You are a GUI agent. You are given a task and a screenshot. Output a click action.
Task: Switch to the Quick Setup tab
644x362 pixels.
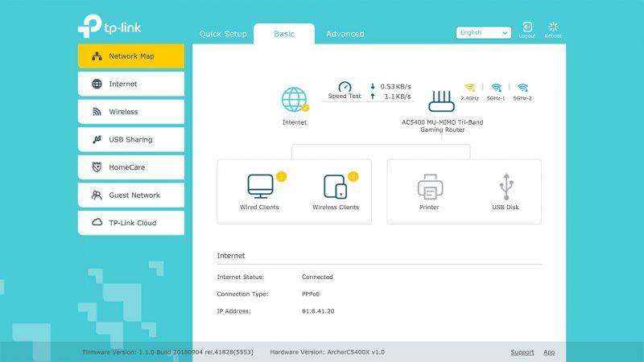223,34
